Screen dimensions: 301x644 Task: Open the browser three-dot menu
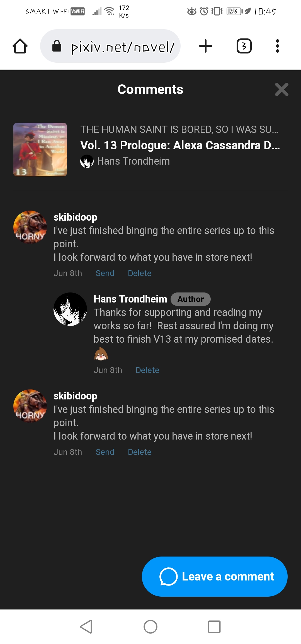tap(277, 46)
